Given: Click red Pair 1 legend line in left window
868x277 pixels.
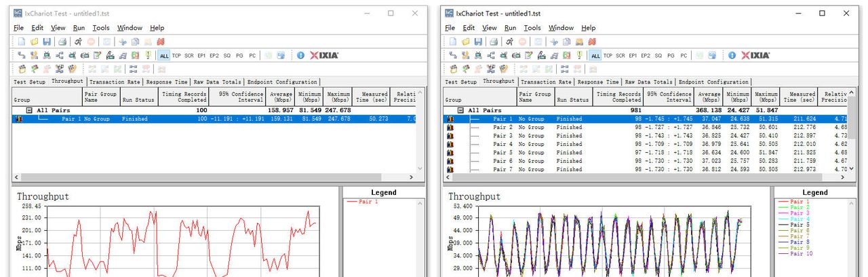Looking at the screenshot, I should point(353,202).
